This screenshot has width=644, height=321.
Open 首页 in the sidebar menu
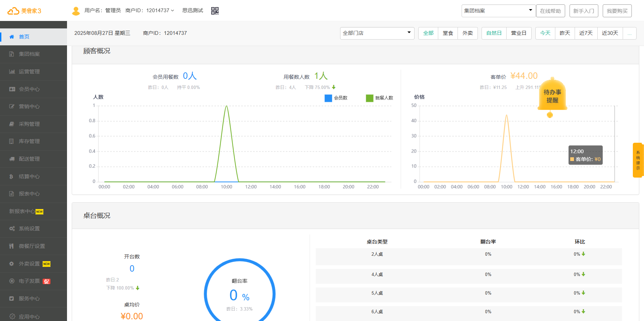tap(24, 37)
